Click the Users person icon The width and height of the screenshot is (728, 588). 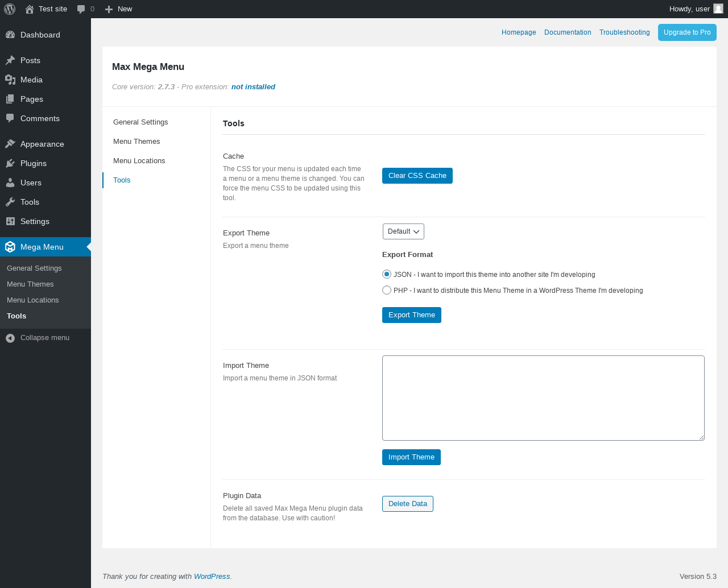(x=10, y=183)
